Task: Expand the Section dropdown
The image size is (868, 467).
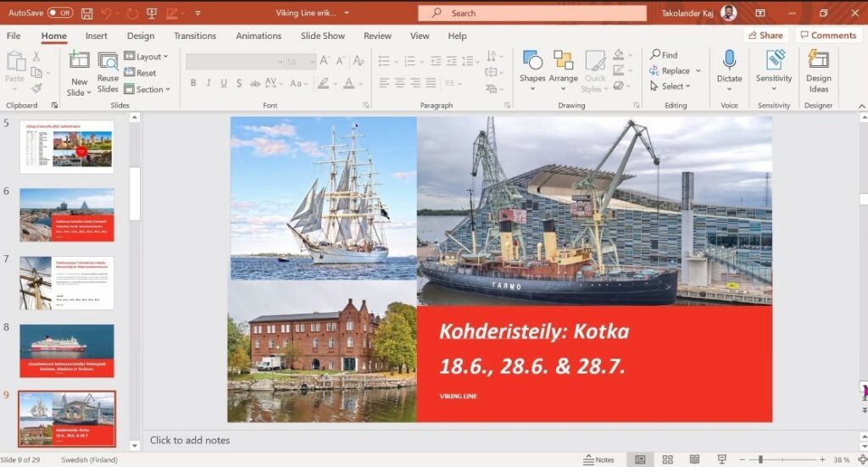Action: (x=147, y=89)
